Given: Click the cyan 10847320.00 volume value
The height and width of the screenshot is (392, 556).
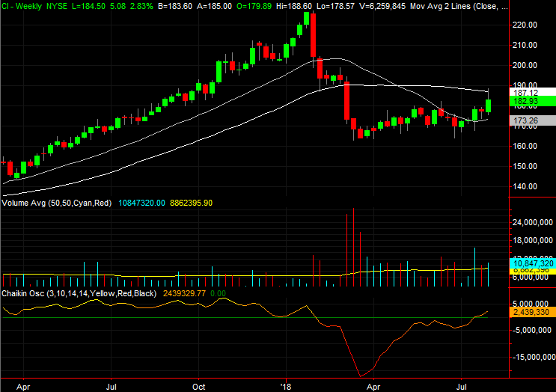Looking at the screenshot, I should pyautogui.click(x=142, y=203).
